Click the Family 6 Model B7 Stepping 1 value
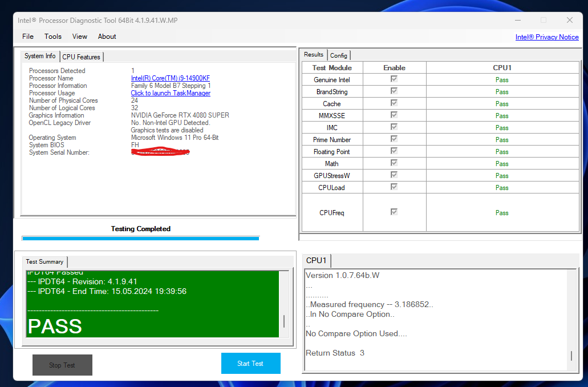This screenshot has height=387, width=588. point(171,86)
